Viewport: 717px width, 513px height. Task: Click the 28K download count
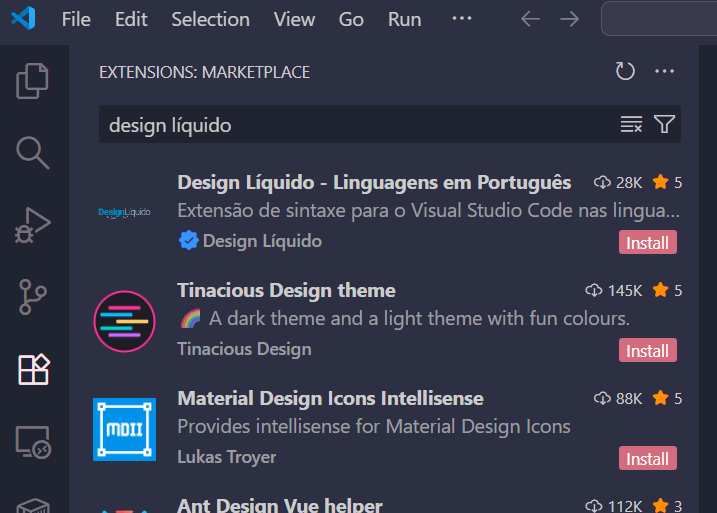coord(618,182)
